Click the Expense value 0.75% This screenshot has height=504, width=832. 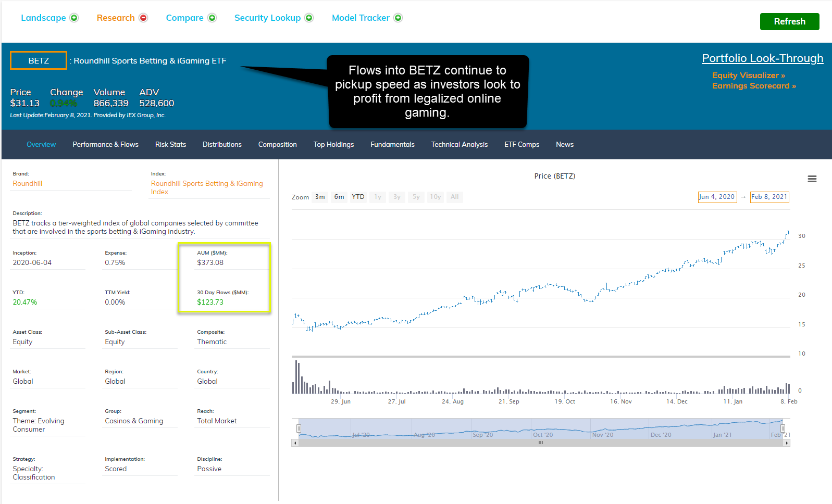tap(115, 263)
